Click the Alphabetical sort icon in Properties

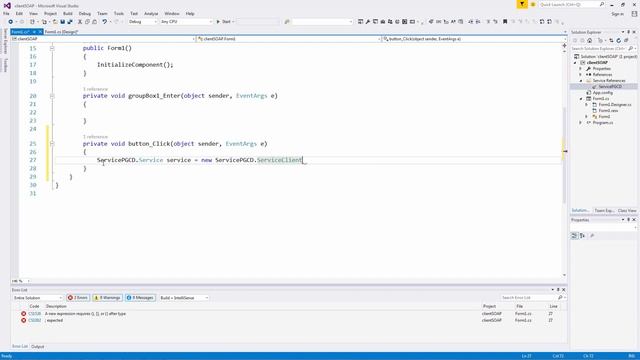582,236
